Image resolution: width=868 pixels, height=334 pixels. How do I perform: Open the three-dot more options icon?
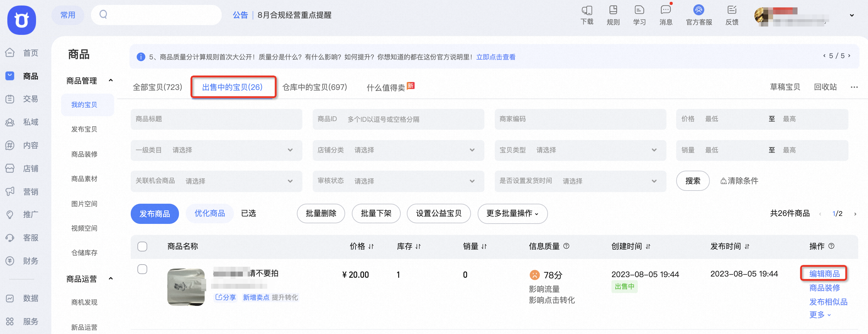click(854, 87)
